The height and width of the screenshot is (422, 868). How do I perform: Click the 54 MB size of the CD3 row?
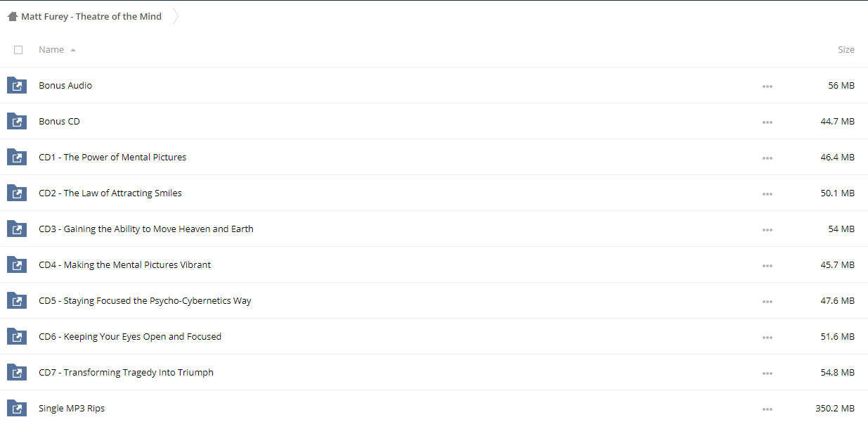[841, 229]
